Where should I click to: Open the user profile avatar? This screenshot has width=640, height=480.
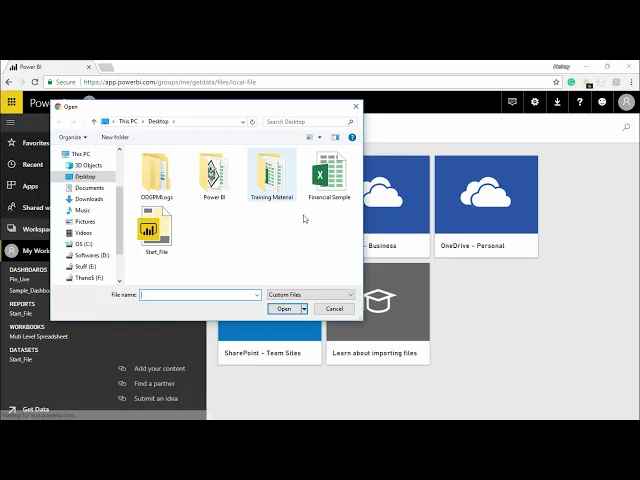[626, 102]
